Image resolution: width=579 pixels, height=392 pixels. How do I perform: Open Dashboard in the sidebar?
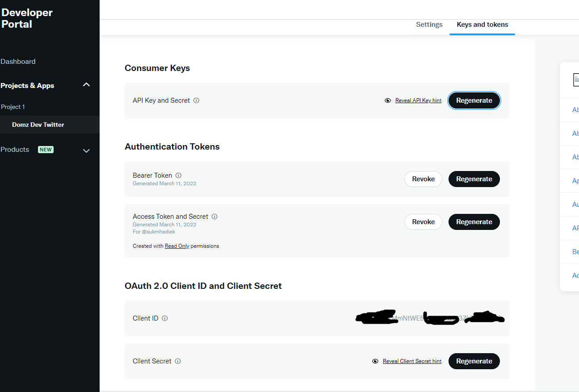click(18, 62)
